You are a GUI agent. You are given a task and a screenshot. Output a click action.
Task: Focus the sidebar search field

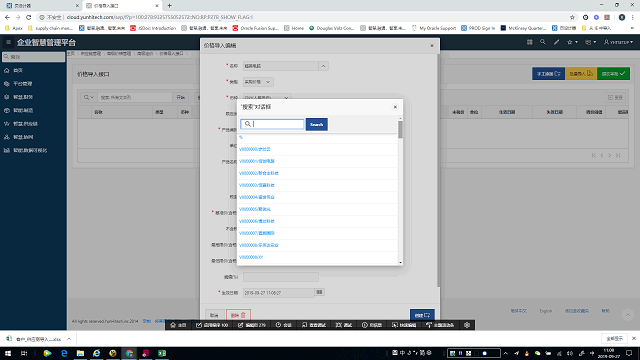(x=33, y=57)
